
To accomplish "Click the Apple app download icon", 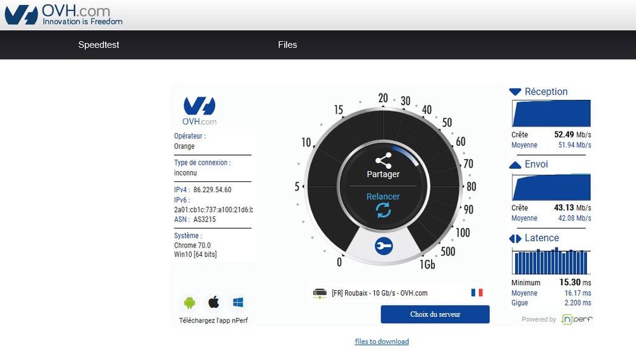I will pos(214,302).
